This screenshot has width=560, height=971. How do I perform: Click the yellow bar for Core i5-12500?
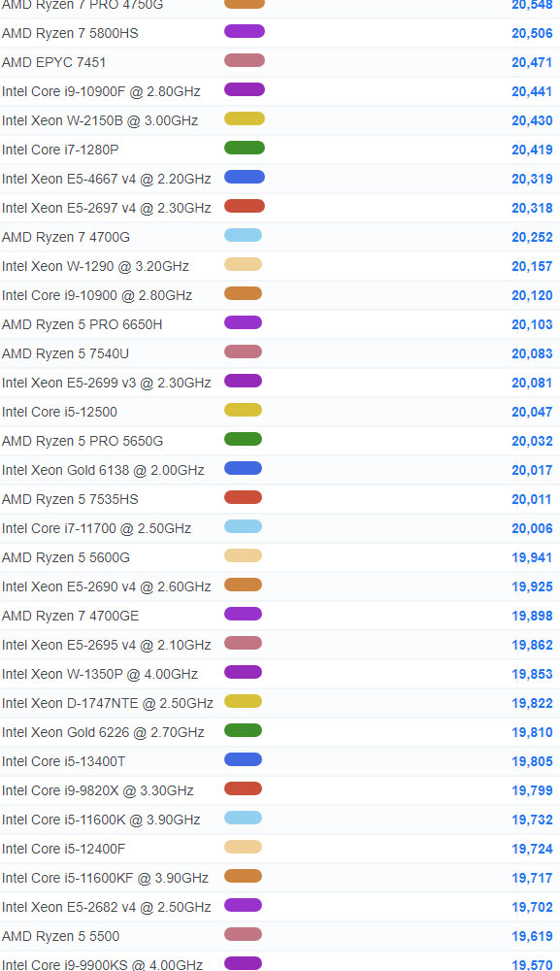(x=244, y=410)
